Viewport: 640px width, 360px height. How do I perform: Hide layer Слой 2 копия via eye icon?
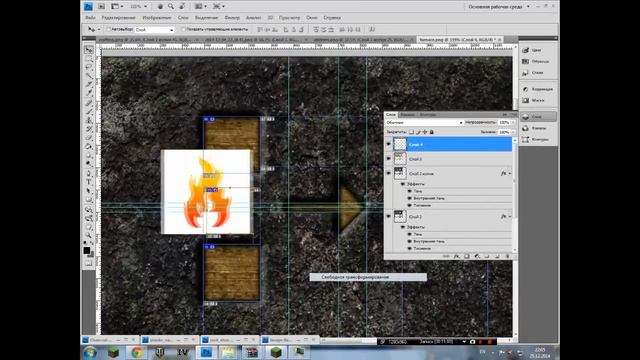[389, 173]
